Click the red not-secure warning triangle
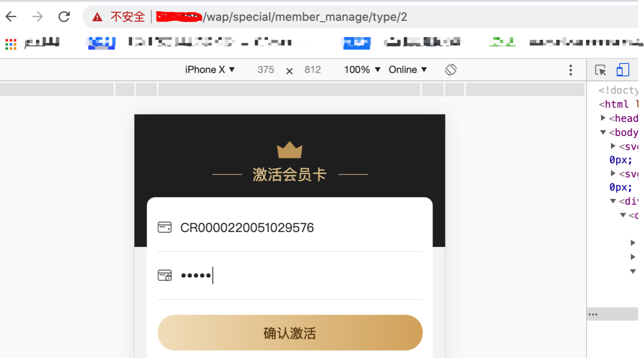The image size is (644, 358). (97, 17)
